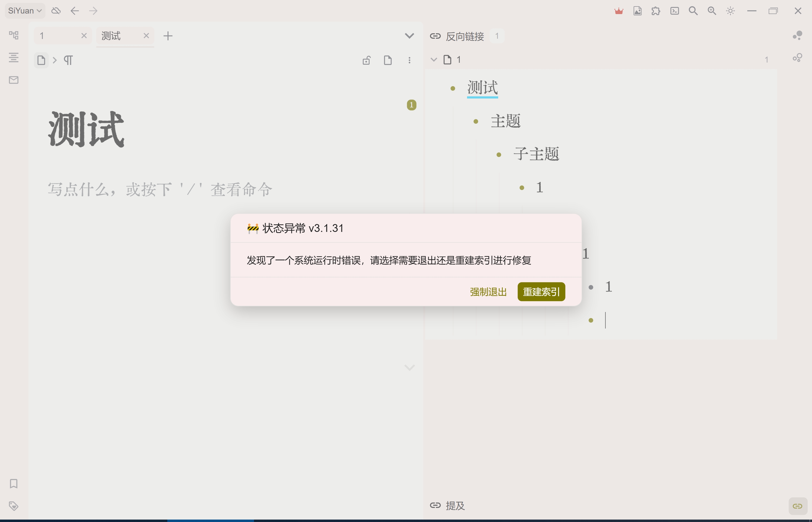Toggle sync with the cloud icon

(x=56, y=11)
